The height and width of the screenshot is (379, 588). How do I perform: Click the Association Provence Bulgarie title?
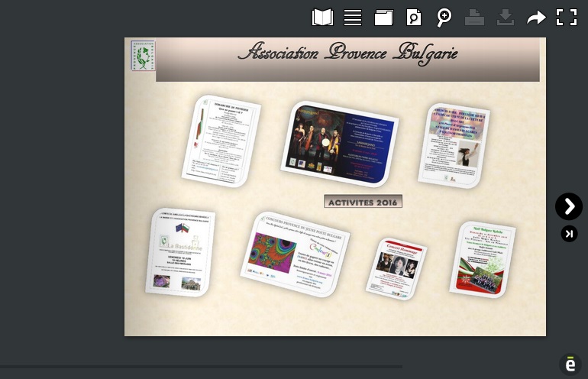(347, 53)
